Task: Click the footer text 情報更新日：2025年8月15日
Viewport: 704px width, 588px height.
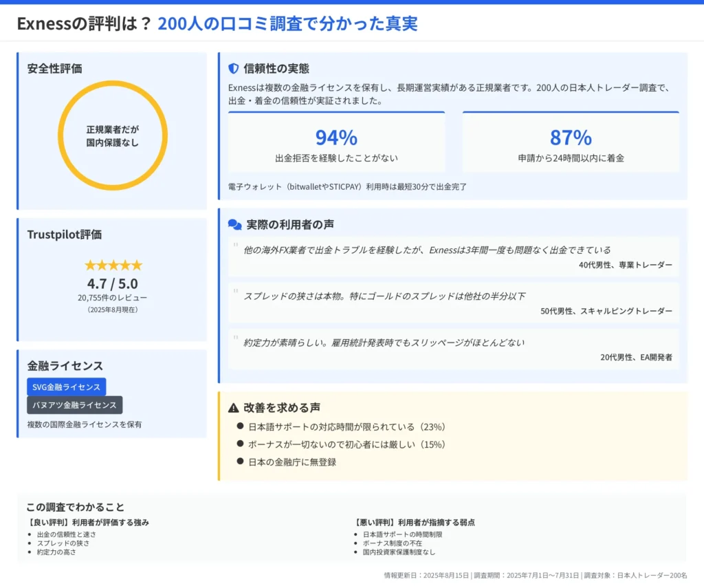Action: [426, 576]
